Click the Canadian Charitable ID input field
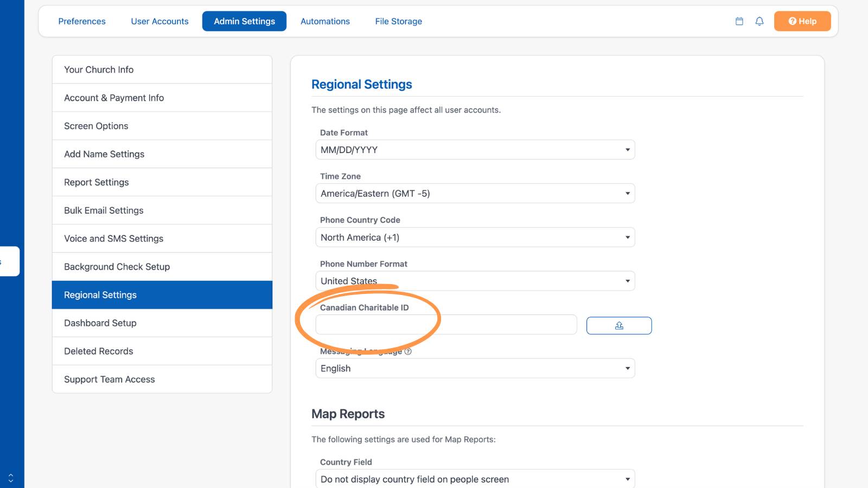 coord(446,325)
